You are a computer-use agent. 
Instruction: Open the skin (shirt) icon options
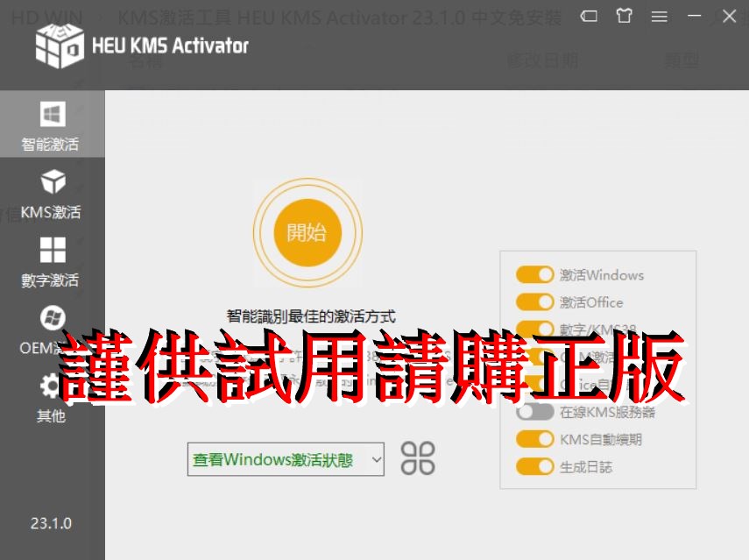[x=624, y=17]
